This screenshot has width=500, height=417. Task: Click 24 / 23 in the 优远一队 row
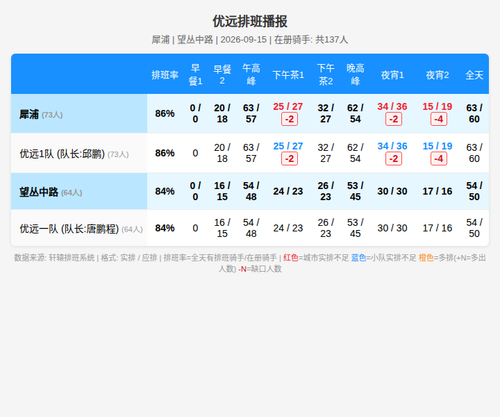point(288,228)
